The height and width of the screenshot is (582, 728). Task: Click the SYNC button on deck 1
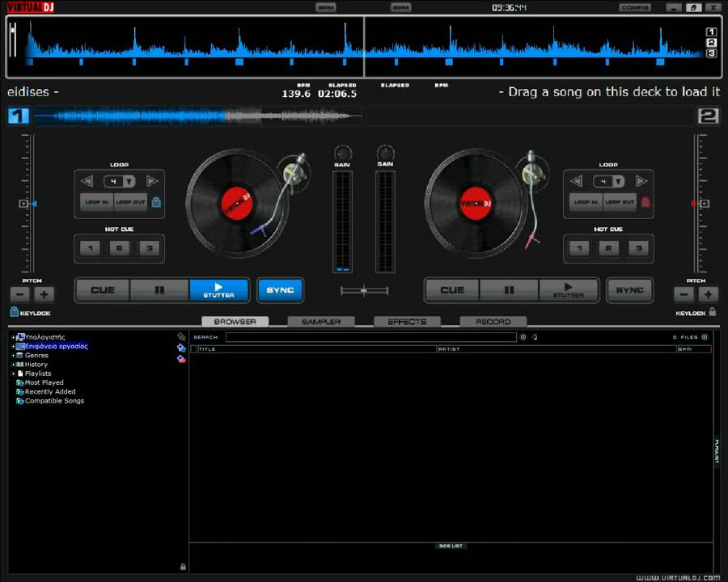(x=280, y=290)
